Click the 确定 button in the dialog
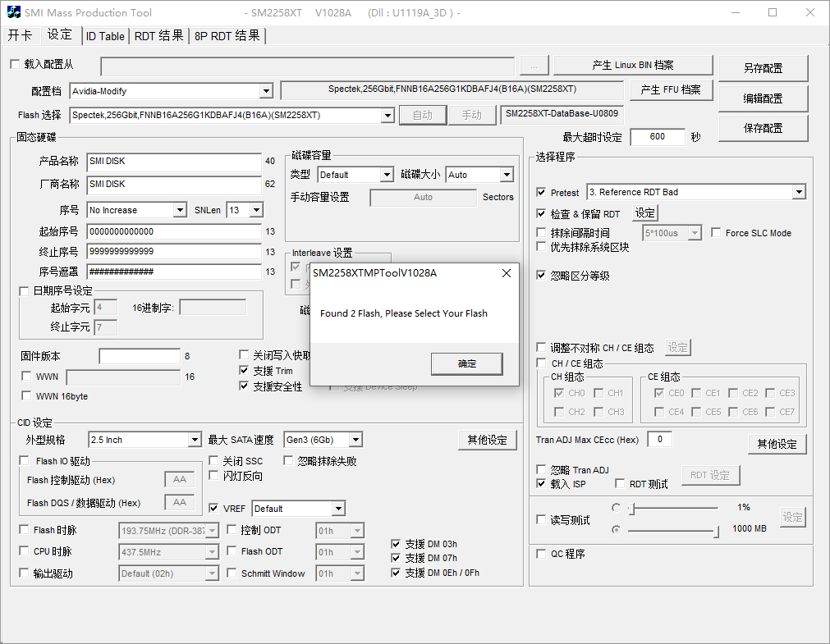This screenshot has width=830, height=644. tap(466, 363)
